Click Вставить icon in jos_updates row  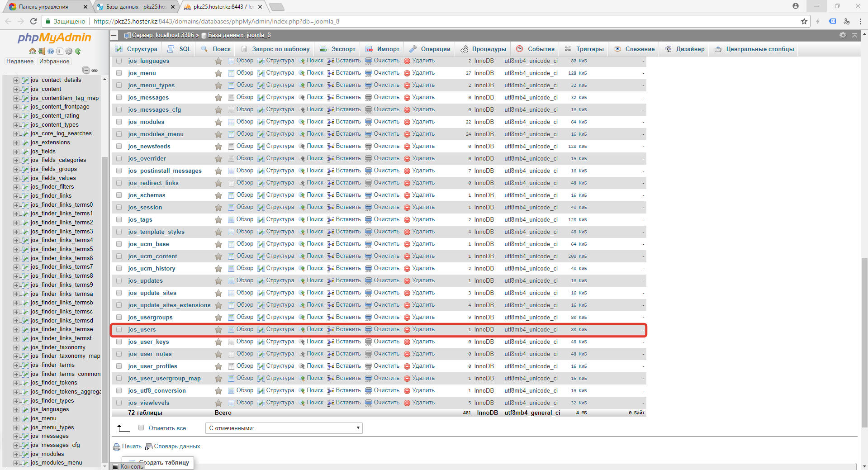click(x=331, y=280)
